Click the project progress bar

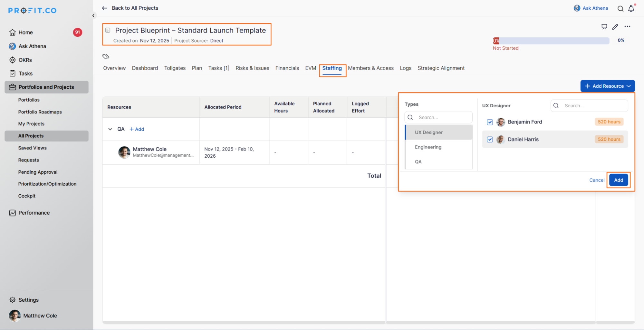[551, 41]
